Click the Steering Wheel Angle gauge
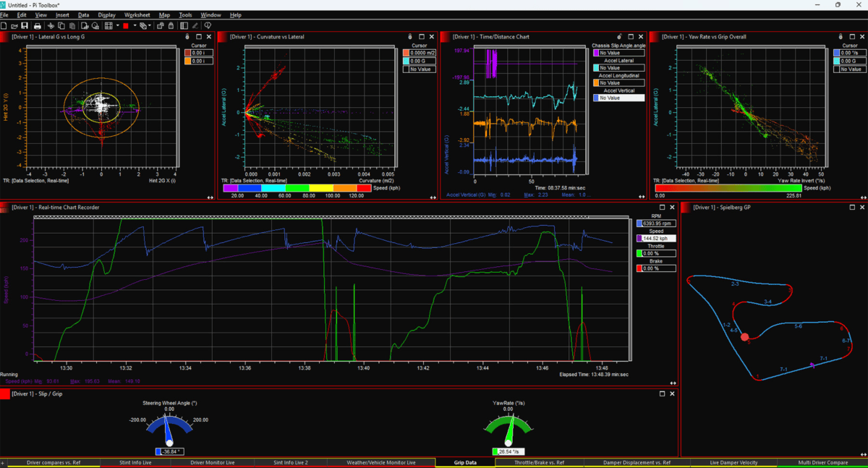This screenshot has width=868, height=468. point(169,430)
